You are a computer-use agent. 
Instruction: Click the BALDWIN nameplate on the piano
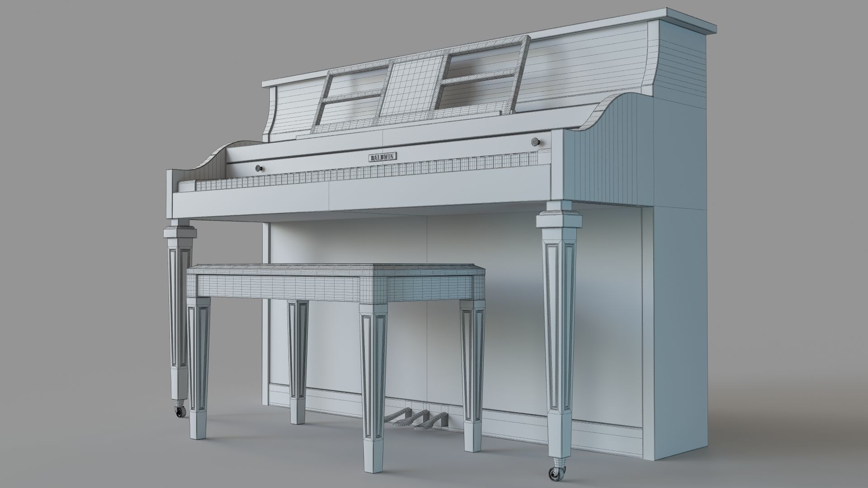[383, 157]
